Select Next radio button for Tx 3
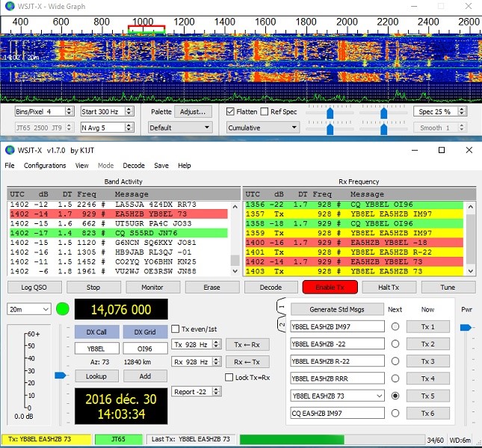Screen dimensions: 482x448 click(x=395, y=361)
